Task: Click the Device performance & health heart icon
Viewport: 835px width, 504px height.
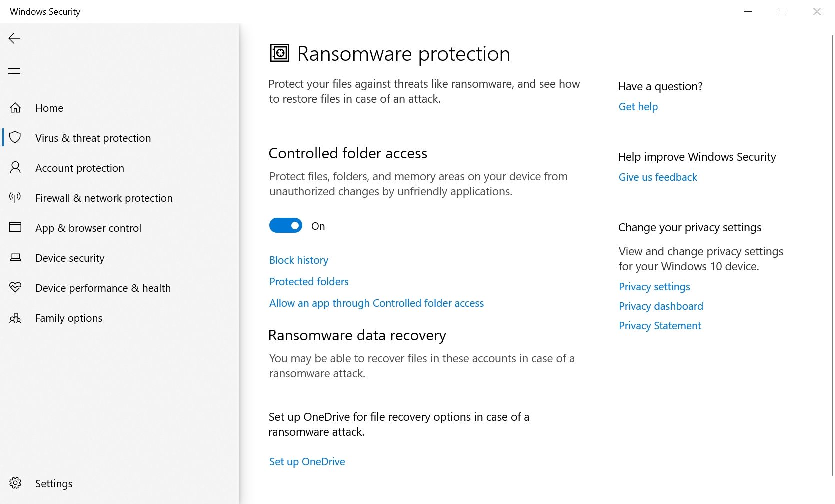Action: click(x=15, y=288)
